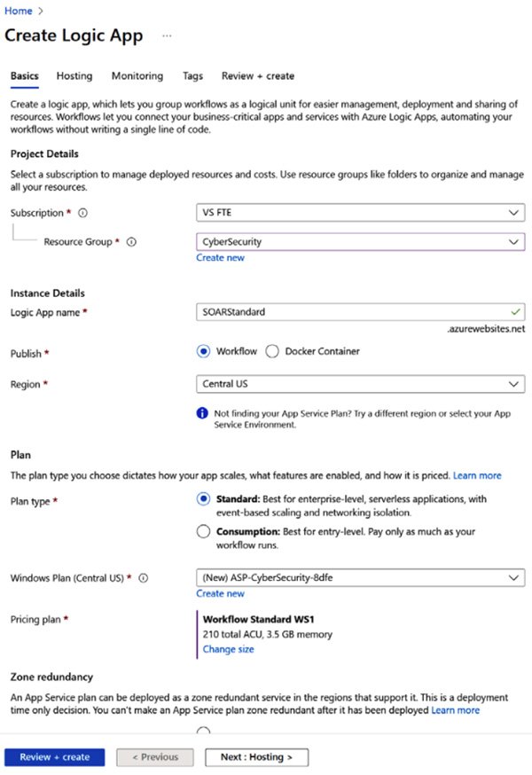The height and width of the screenshot is (775, 532).
Task: Select the Workflow publish radio button
Action: tap(203, 351)
